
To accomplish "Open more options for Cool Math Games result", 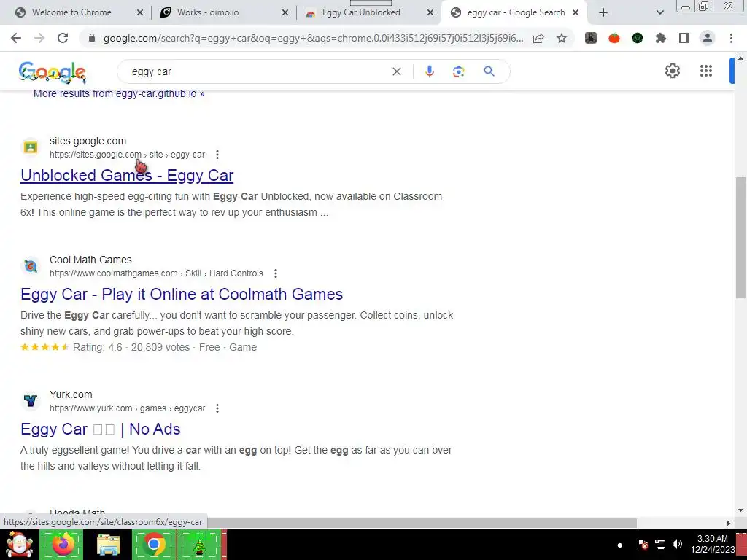I will click(275, 273).
